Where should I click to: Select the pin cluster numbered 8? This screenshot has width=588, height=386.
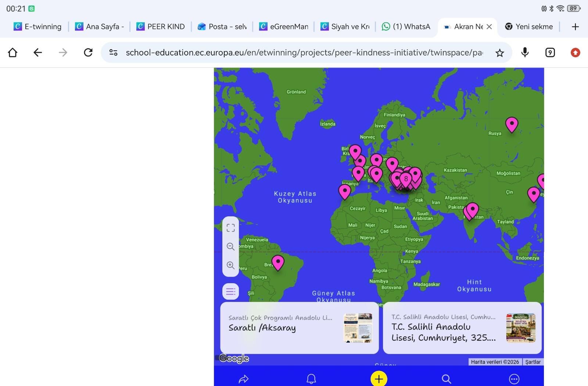[x=406, y=179]
